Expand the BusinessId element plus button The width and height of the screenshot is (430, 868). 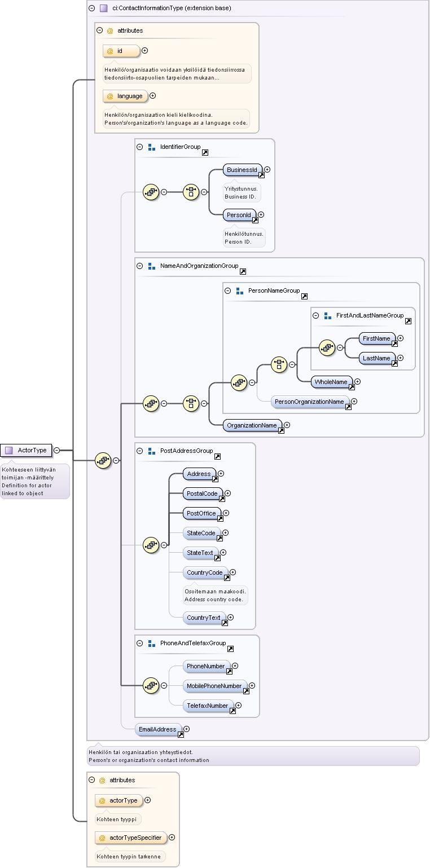coord(267,169)
